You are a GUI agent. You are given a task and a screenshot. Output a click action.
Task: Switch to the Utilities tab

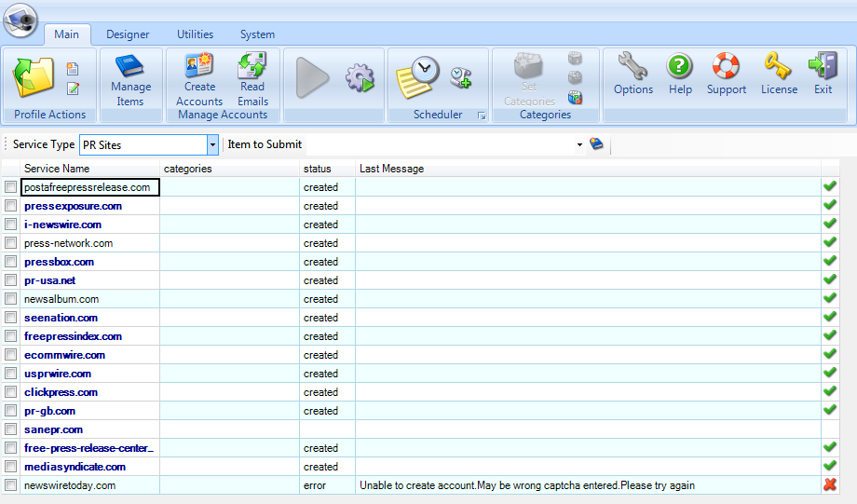point(195,34)
